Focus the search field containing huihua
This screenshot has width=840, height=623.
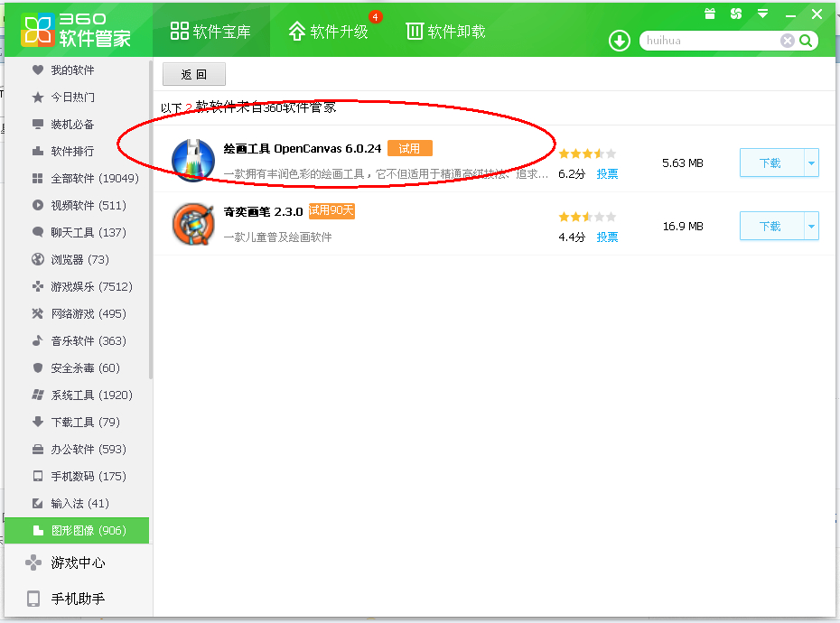(710, 41)
